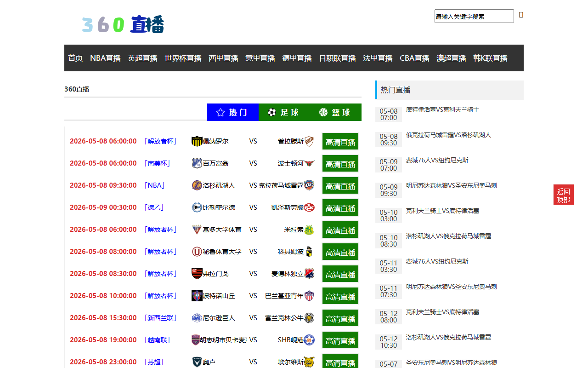Click the 比勒菲尔德 team crest
Viewport: 588px width, 368px height.
coord(197,207)
